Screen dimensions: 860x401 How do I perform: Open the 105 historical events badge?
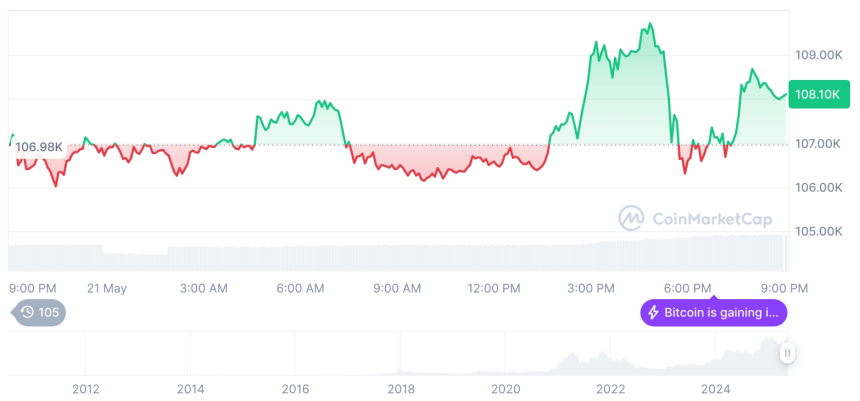pyautogui.click(x=40, y=312)
